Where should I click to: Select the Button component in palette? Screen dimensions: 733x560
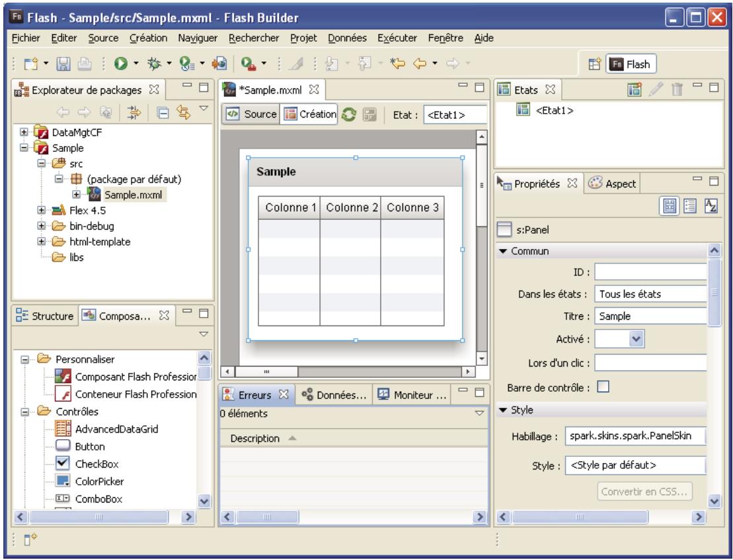point(80,446)
